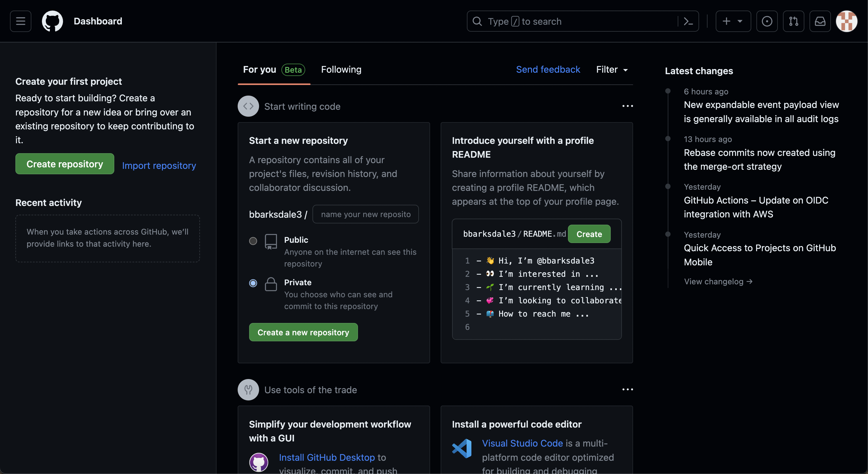This screenshot has height=474, width=868.
Task: Click the For you tab
Action: [x=259, y=69]
